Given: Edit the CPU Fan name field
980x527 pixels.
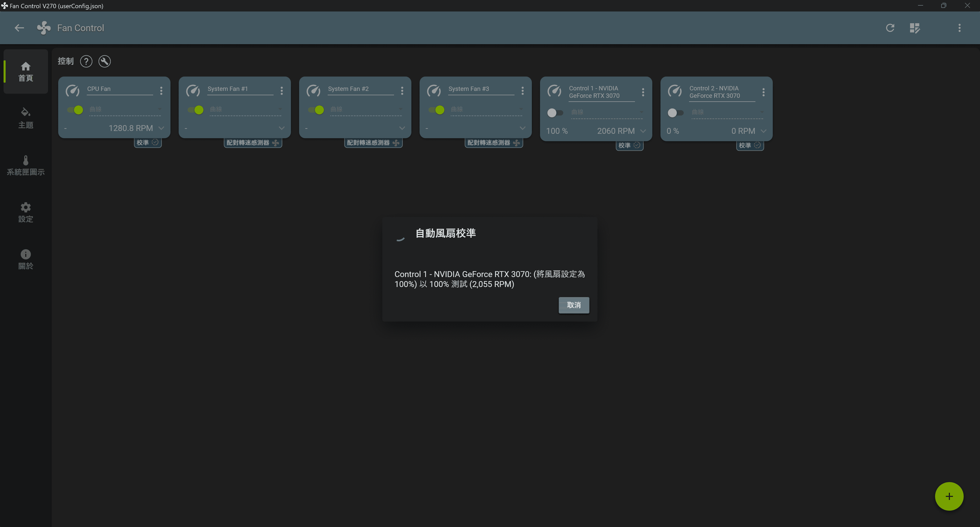Looking at the screenshot, I should click(119, 89).
